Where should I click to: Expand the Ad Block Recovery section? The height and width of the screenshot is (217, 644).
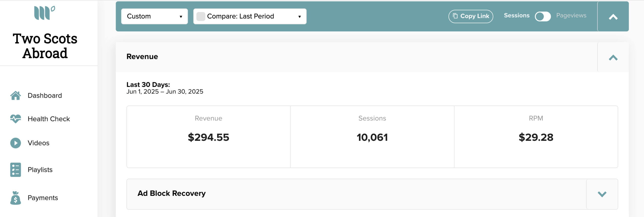[602, 194]
